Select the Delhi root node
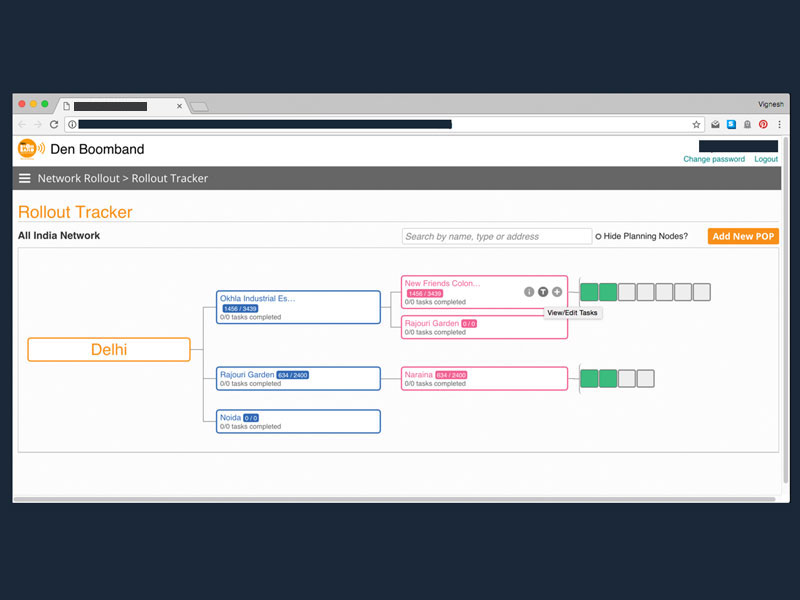The width and height of the screenshot is (800, 600). [x=109, y=350]
